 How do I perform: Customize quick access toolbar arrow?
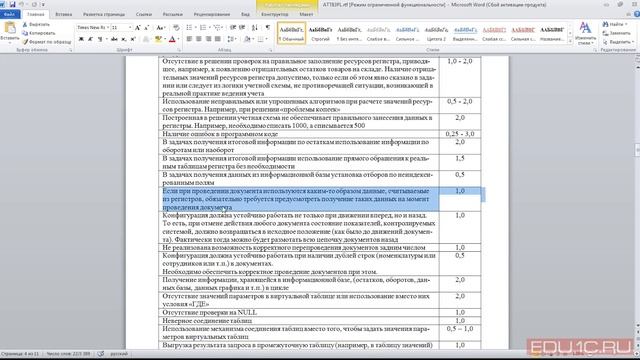(x=43, y=4)
